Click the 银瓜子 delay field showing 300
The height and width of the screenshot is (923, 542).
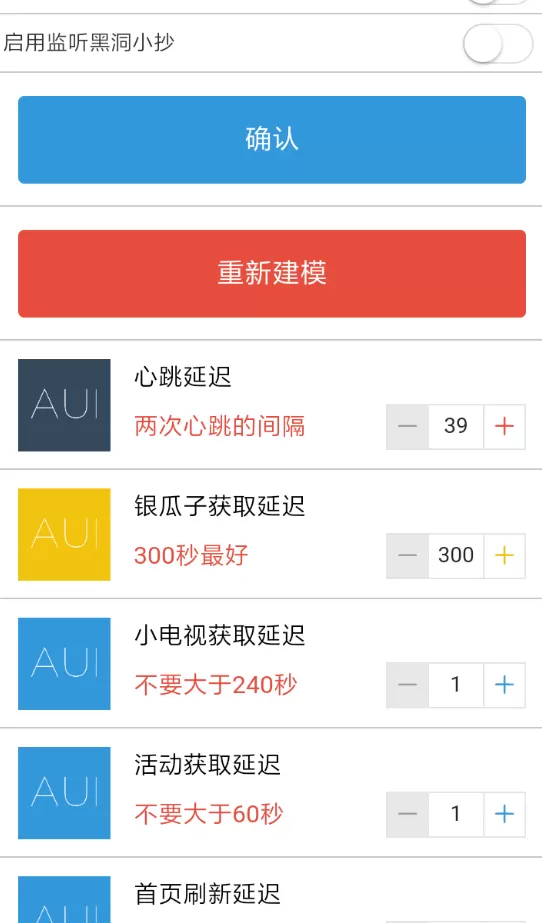pyautogui.click(x=456, y=556)
